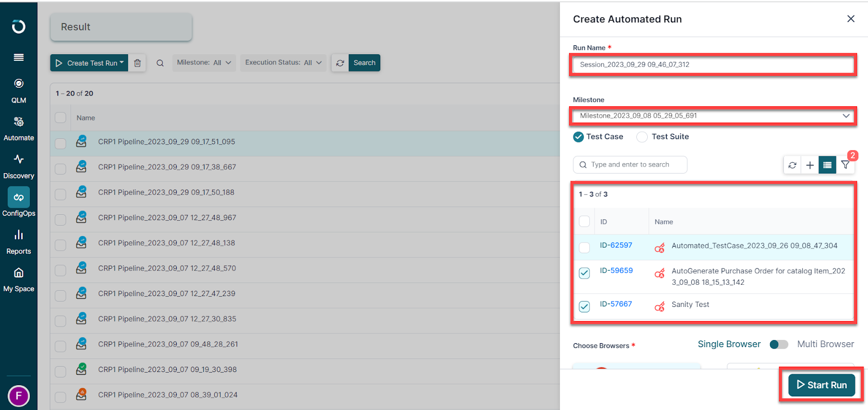The width and height of the screenshot is (868, 410).
Task: Open the Discovery section
Action: pos(18,166)
